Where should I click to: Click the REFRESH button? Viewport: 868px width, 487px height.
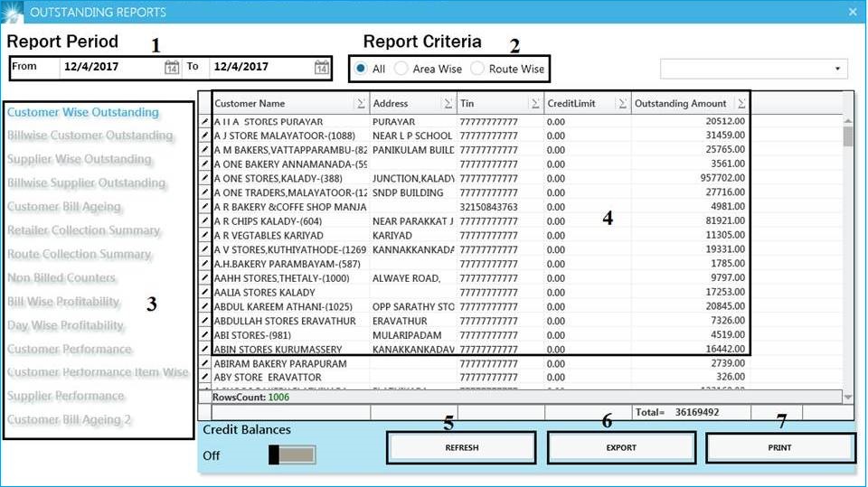point(462,448)
